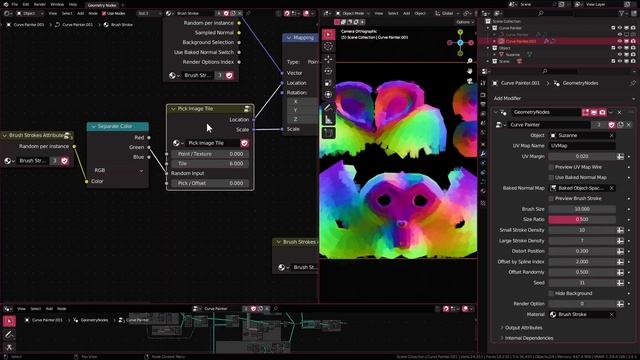Click the Distort Position value field
This screenshot has height=360, width=640.
tap(582, 251)
